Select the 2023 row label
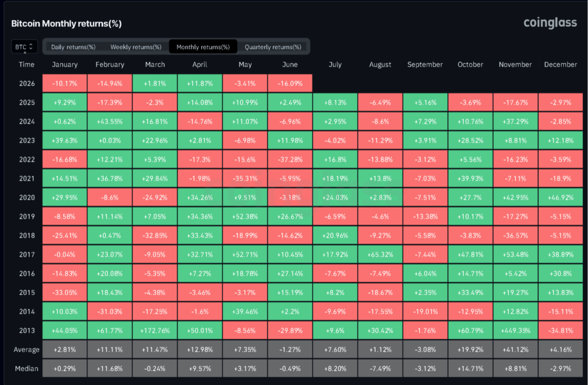588x385 pixels. (x=27, y=141)
